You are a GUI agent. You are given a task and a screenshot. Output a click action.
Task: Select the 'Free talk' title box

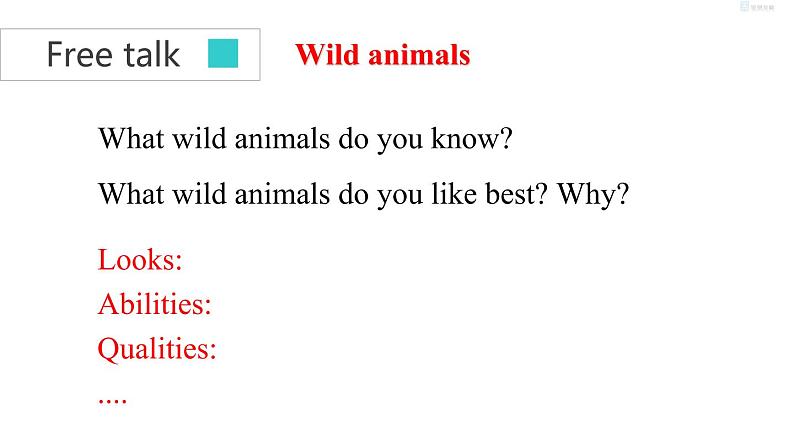pos(130,54)
